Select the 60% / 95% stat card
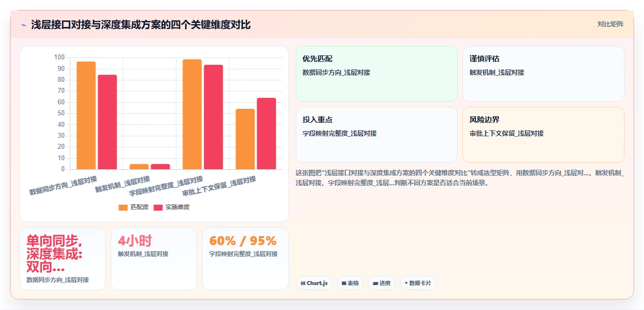The height and width of the screenshot is (310, 644). click(x=245, y=259)
